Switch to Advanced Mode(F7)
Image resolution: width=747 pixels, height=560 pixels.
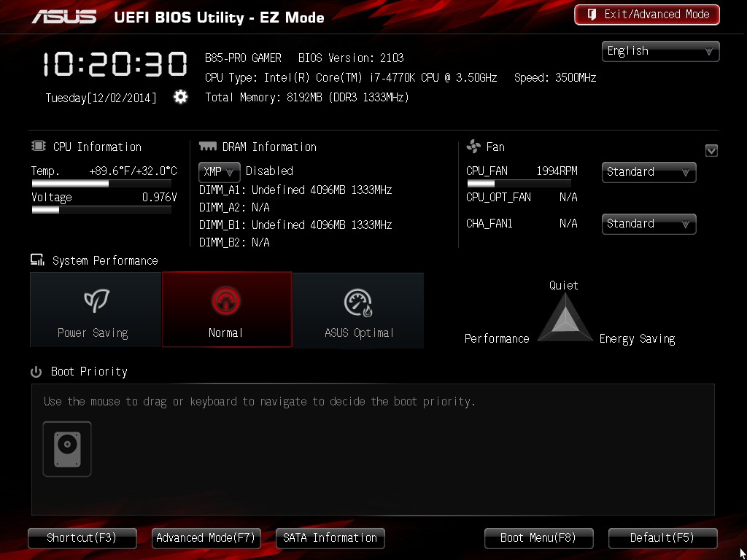[x=206, y=538]
